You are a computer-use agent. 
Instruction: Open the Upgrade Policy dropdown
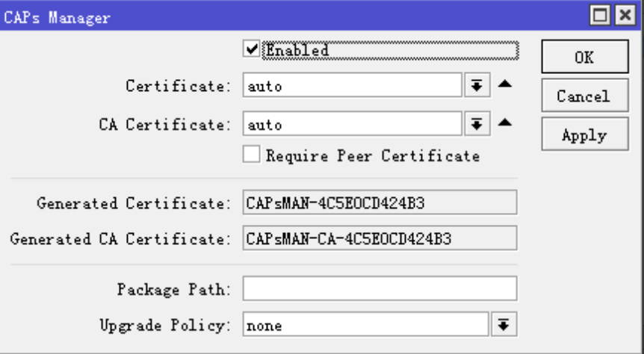click(x=504, y=324)
